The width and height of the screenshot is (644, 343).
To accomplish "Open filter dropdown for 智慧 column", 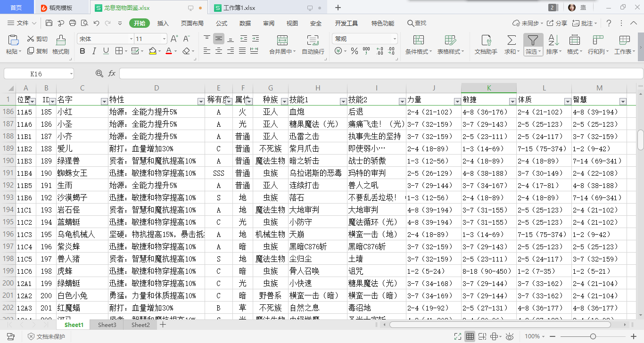I will tap(623, 101).
